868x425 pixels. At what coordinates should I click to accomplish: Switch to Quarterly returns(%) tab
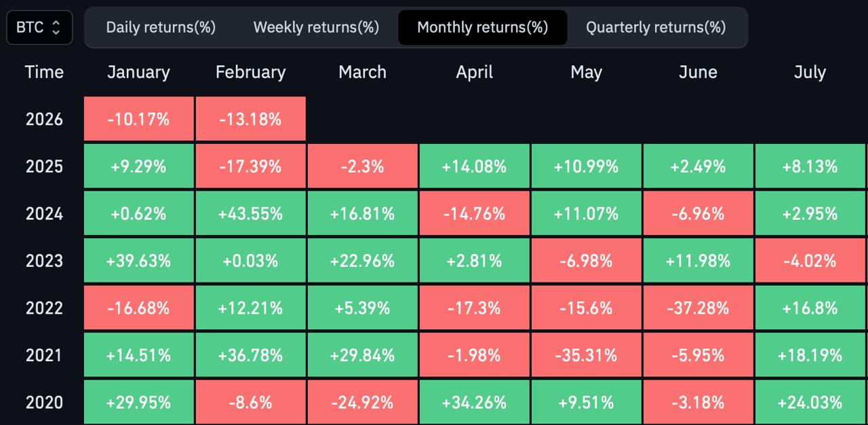tap(656, 28)
